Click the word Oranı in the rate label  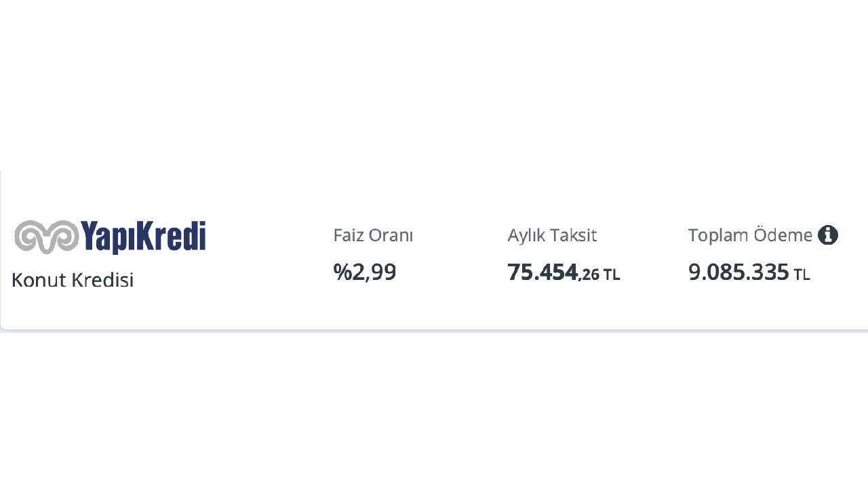[391, 235]
